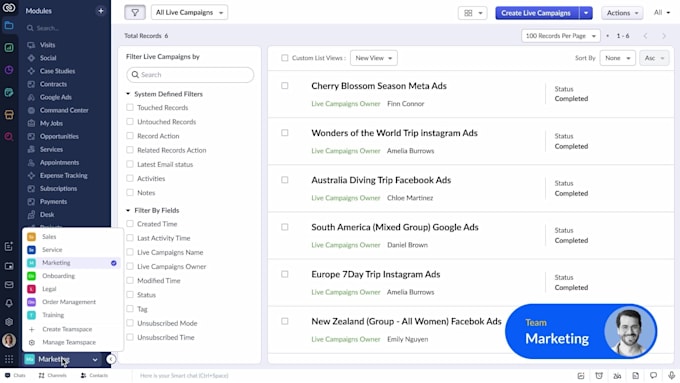Open Wonders of the World Trip Instagram Ads
The width and height of the screenshot is (680, 383).
394,133
